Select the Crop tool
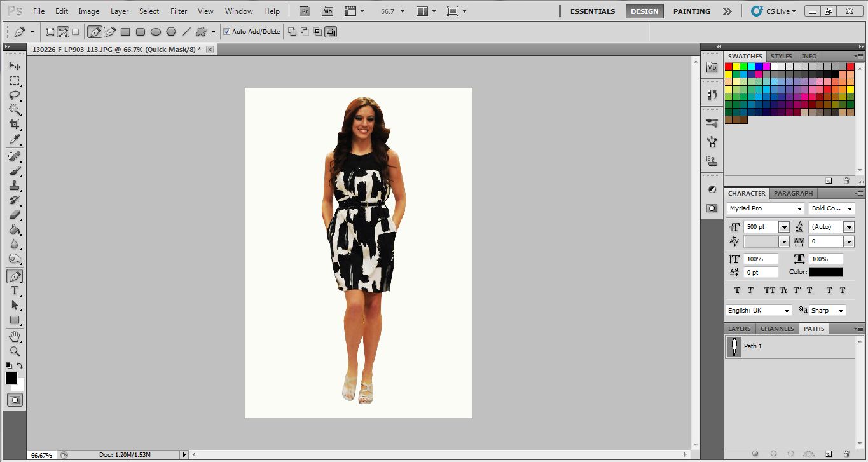 15,125
